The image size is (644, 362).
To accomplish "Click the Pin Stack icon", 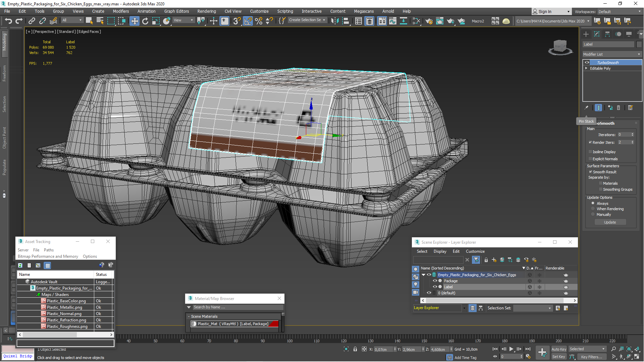I will pyautogui.click(x=586, y=108).
